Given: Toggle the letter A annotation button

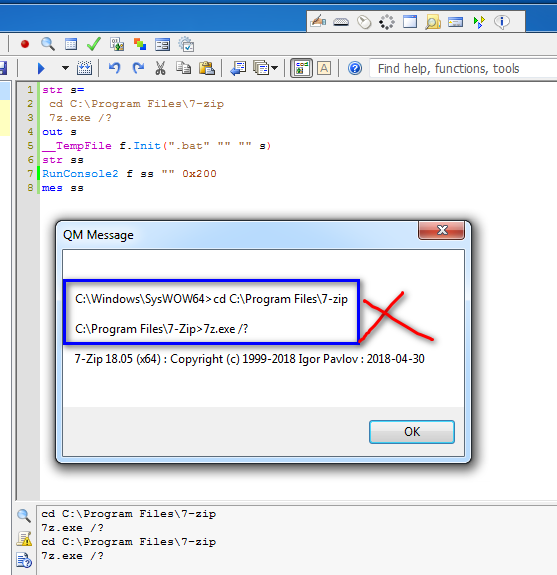Looking at the screenshot, I should click(x=324, y=68).
